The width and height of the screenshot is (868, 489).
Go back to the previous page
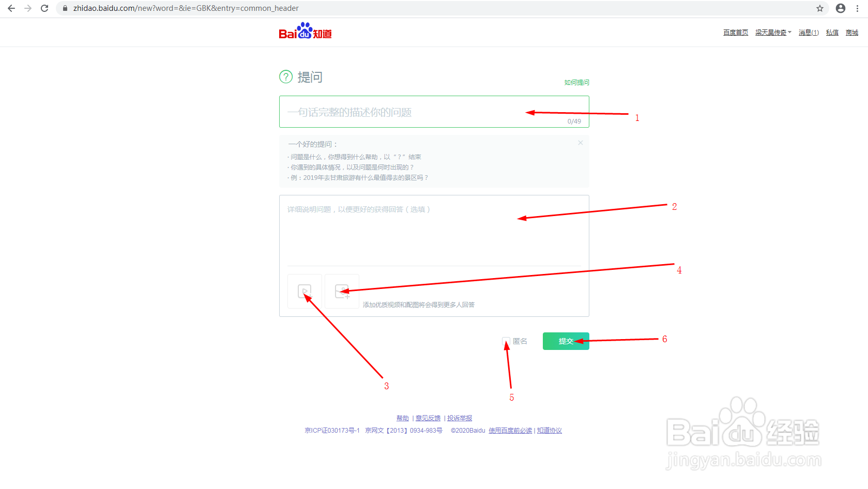coord(11,8)
